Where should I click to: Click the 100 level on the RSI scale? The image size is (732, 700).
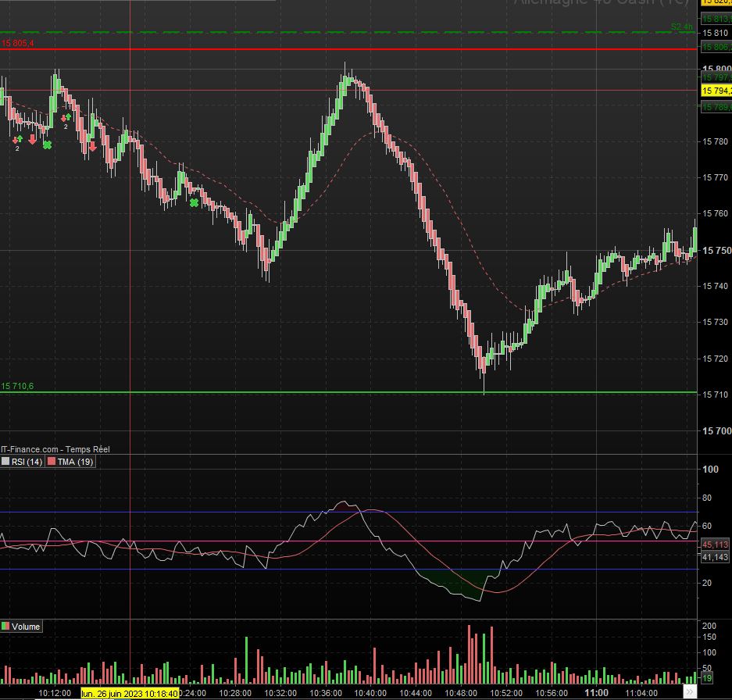[711, 470]
